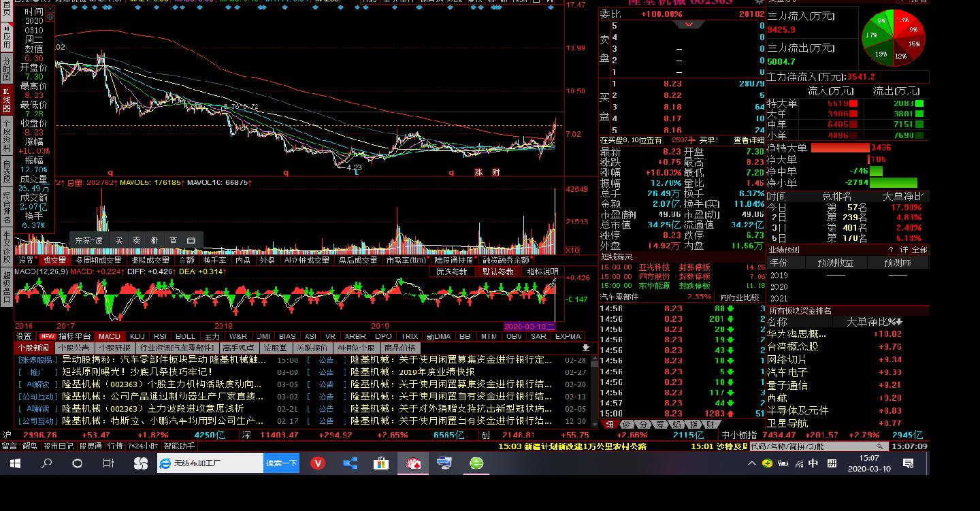Screen dimensions: 980x511
Task: Open the Microsoft Store taskbar icon
Action: tap(381, 463)
